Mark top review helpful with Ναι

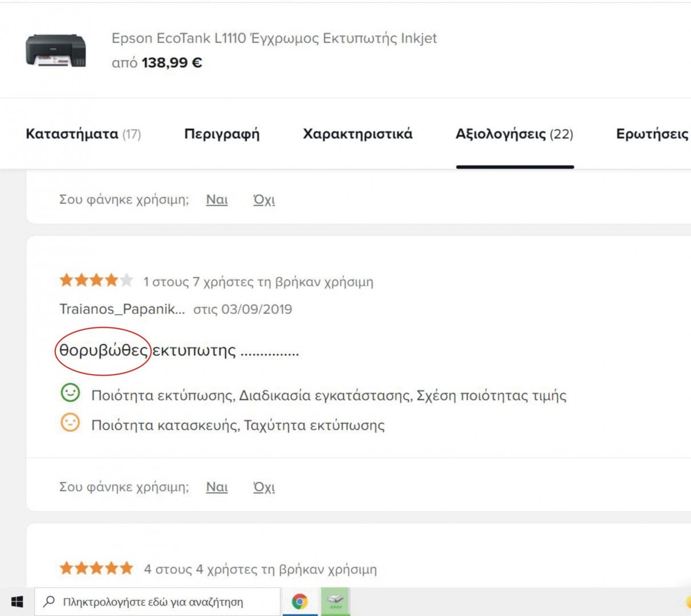point(217,200)
